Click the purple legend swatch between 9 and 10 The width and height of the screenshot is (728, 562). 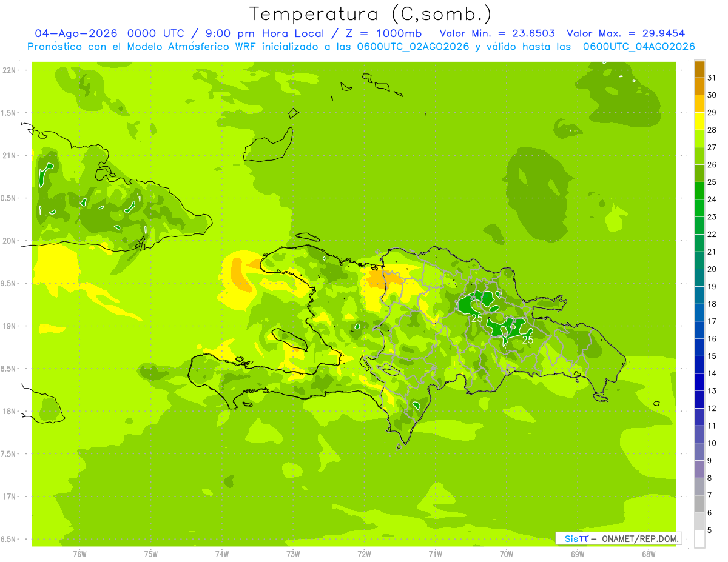699,452
